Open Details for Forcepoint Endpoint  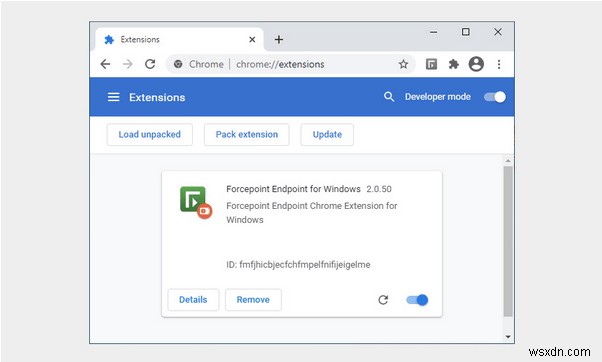click(x=193, y=299)
